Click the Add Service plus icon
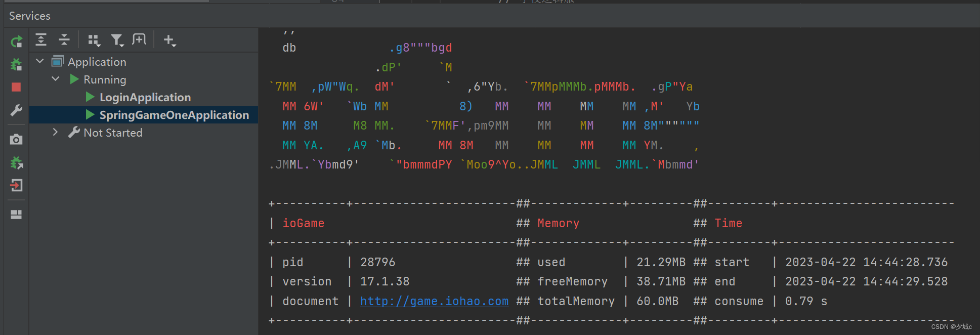 tap(169, 40)
